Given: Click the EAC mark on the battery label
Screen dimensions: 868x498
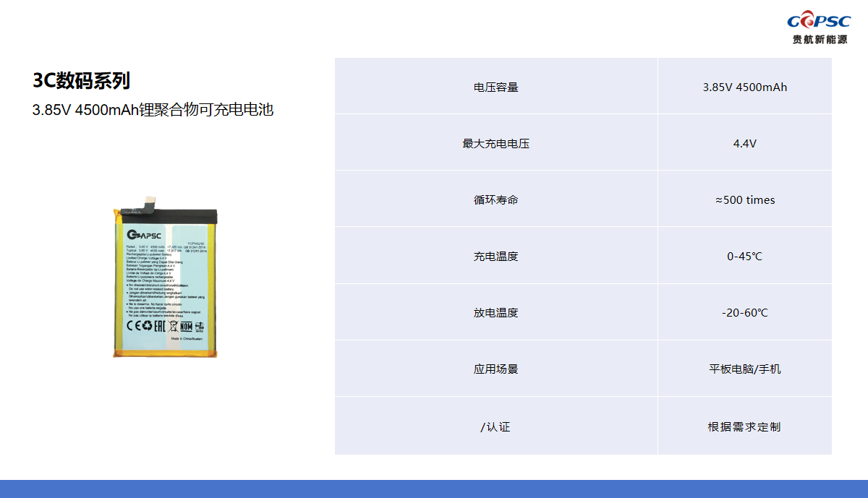Looking at the screenshot, I should (160, 326).
